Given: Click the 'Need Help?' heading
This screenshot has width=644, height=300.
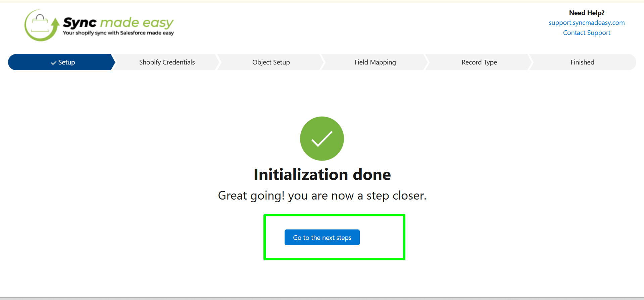Looking at the screenshot, I should [x=586, y=13].
